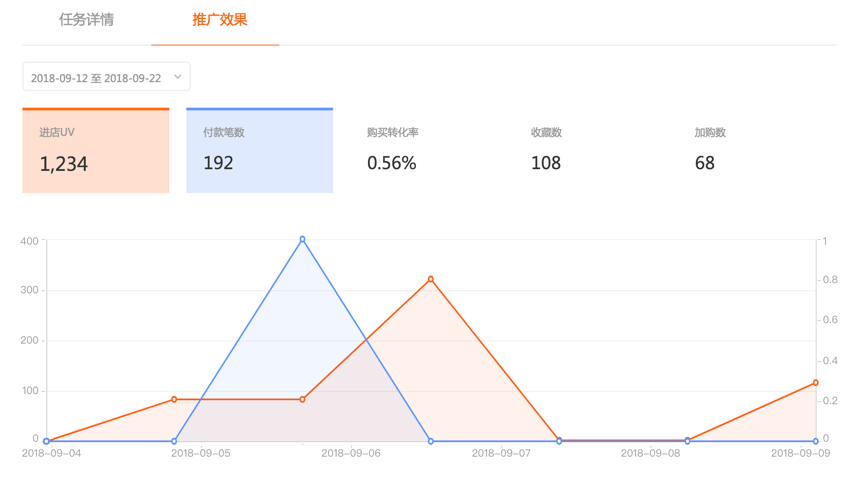
Task: Toggle the 进店UV metric card
Action: (96, 151)
